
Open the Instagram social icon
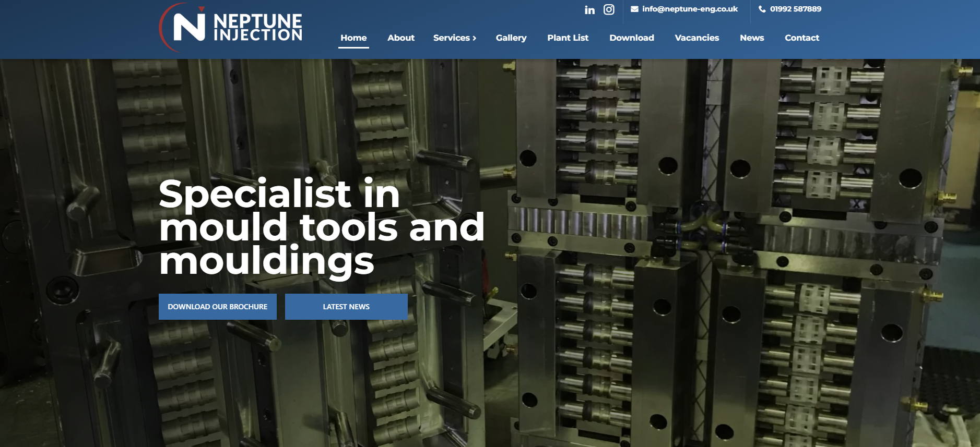click(x=609, y=9)
